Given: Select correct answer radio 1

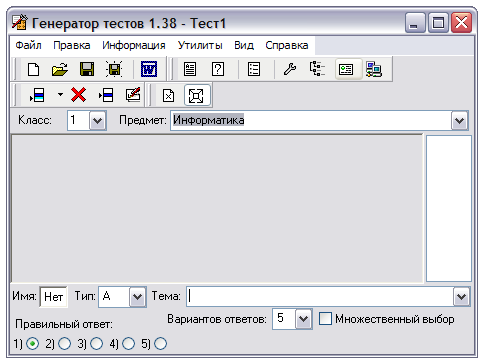Looking at the screenshot, I should pyautogui.click(x=32, y=344).
